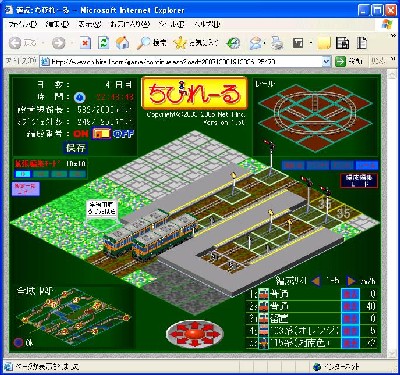Click the Edit page toolbar icon

[x=298, y=43]
